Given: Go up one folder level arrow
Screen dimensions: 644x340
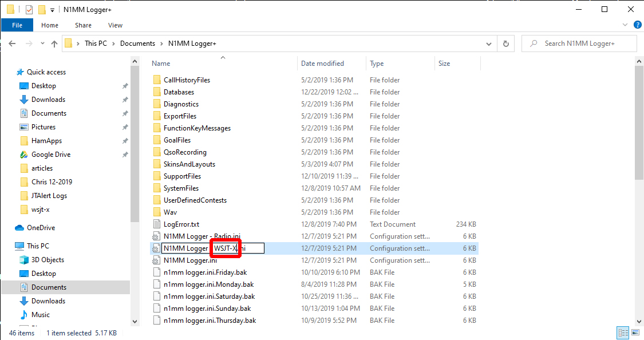Looking at the screenshot, I should (x=54, y=44).
